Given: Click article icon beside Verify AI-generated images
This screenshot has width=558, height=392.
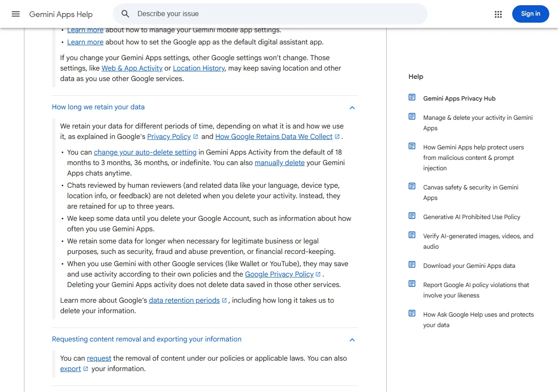Looking at the screenshot, I should [x=412, y=235].
